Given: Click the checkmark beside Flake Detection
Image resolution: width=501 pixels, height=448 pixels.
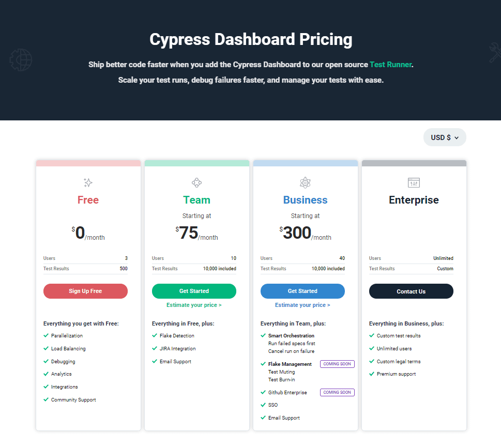Looking at the screenshot, I should [x=155, y=336].
